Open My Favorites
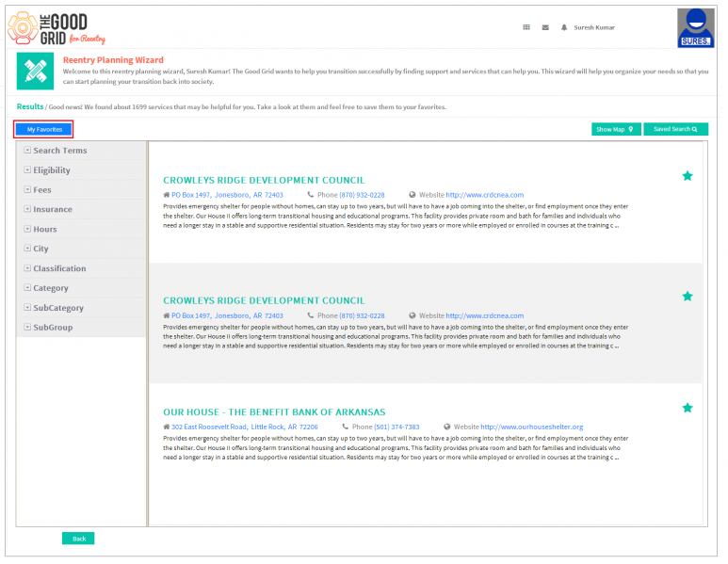This screenshot has height=564, width=728. (43, 130)
